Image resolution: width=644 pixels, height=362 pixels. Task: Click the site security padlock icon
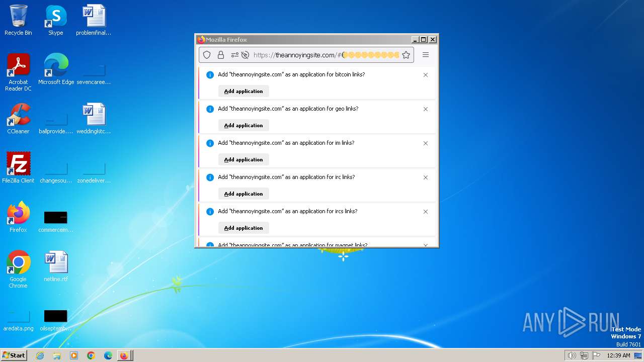coord(221,55)
